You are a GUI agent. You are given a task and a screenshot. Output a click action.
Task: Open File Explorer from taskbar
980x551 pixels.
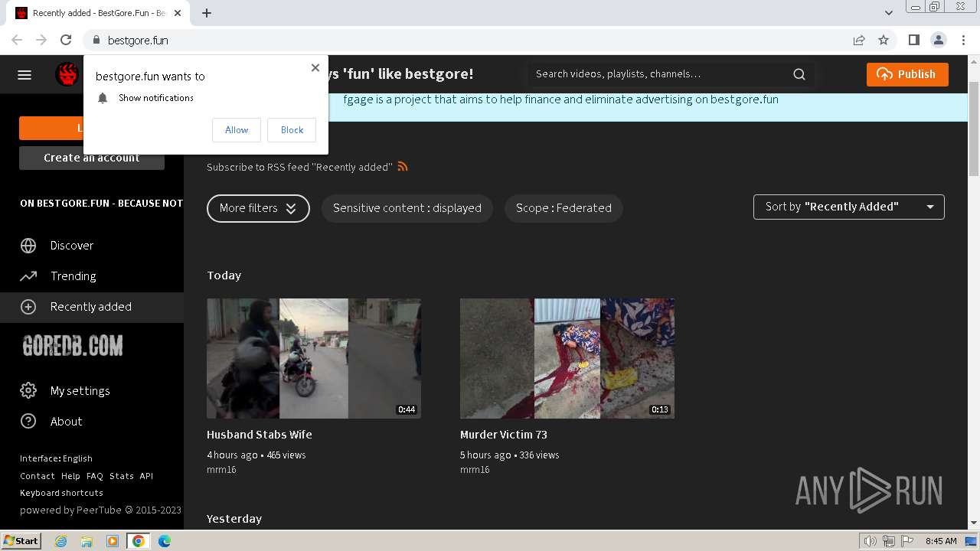coord(87,541)
